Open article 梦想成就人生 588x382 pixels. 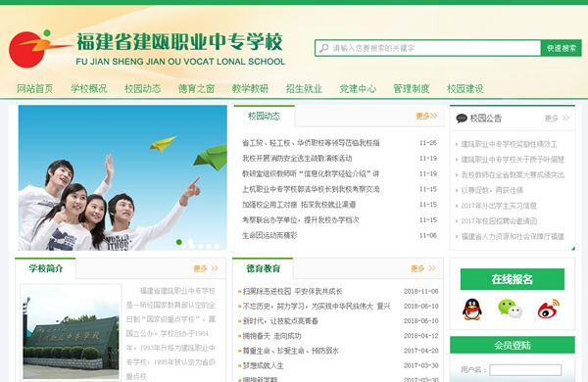pos(264,365)
